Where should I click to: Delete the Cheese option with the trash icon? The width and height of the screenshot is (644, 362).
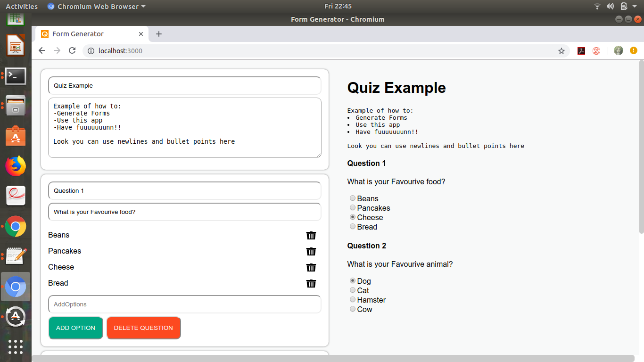[x=311, y=267]
